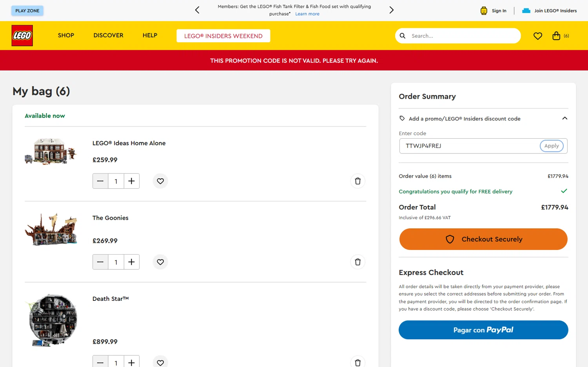
Task: Open Death Star product thumbnail
Action: click(x=51, y=320)
